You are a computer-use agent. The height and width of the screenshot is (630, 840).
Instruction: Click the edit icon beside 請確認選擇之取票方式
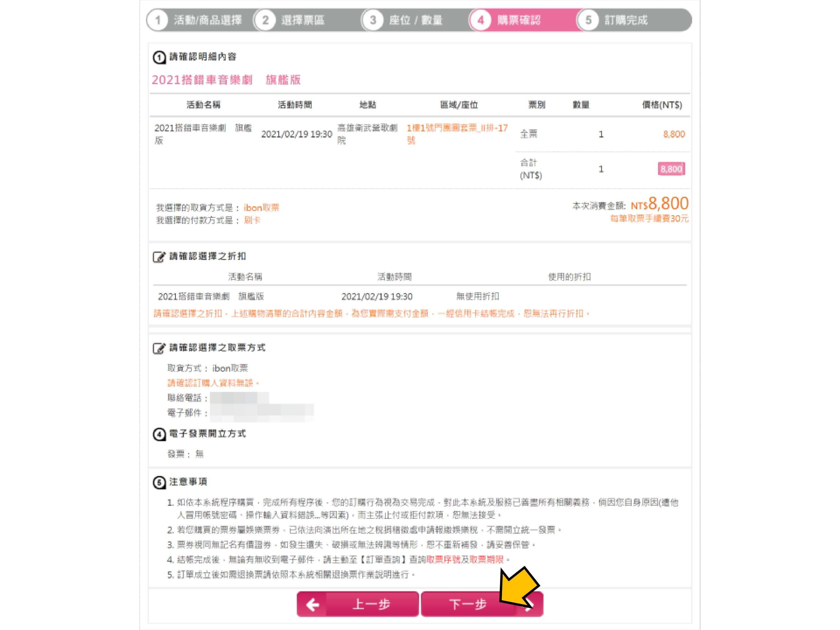pyautogui.click(x=159, y=348)
